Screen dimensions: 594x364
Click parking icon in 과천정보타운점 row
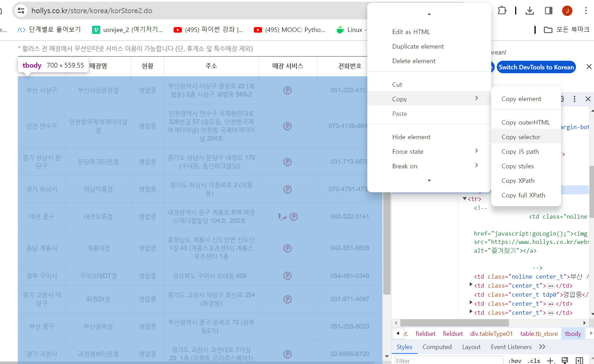(x=287, y=354)
